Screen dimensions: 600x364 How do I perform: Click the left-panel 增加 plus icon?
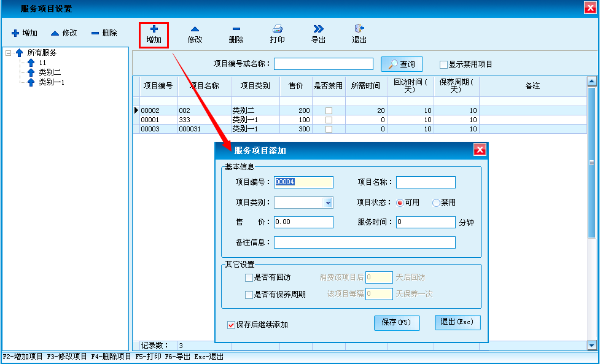(15, 33)
